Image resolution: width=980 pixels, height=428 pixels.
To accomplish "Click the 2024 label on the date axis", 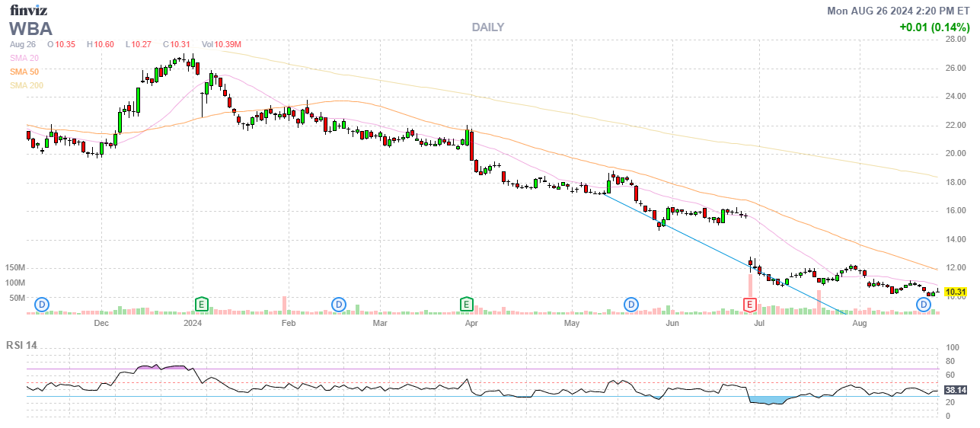I will point(193,324).
